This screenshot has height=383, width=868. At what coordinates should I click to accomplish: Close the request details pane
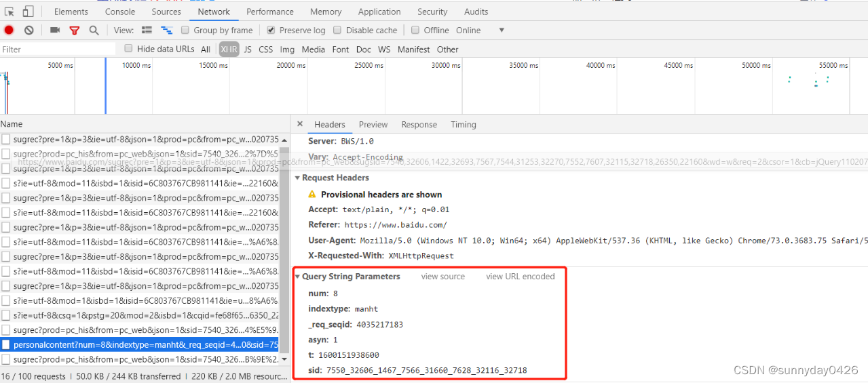point(300,125)
